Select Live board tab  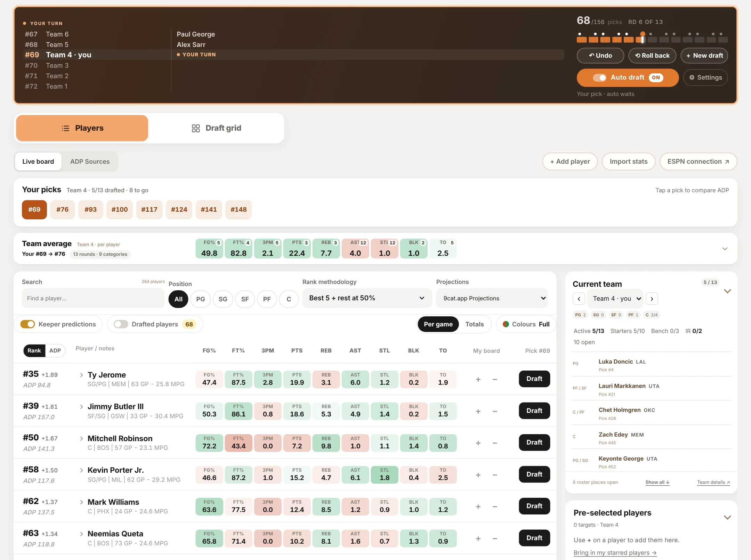38,162
